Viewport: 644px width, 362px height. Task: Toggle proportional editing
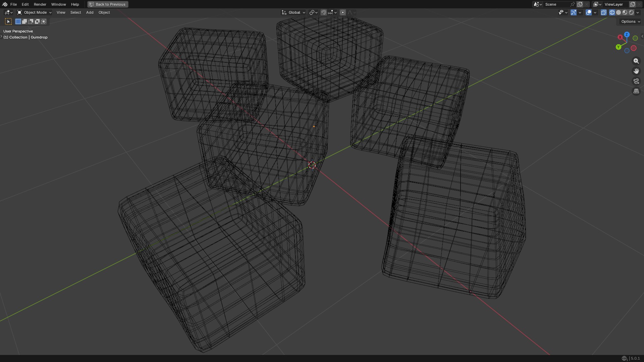pos(343,12)
